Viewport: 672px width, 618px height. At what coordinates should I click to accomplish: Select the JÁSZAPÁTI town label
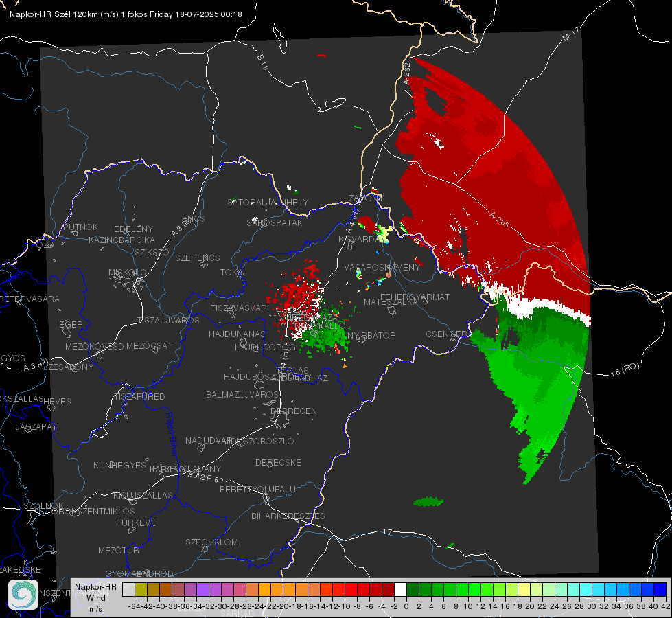click(x=37, y=426)
